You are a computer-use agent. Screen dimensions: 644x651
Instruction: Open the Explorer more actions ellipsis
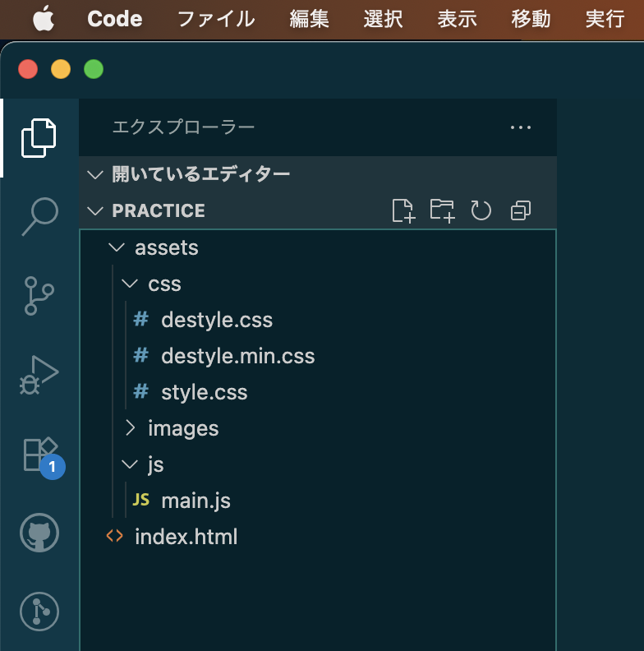[x=521, y=127]
